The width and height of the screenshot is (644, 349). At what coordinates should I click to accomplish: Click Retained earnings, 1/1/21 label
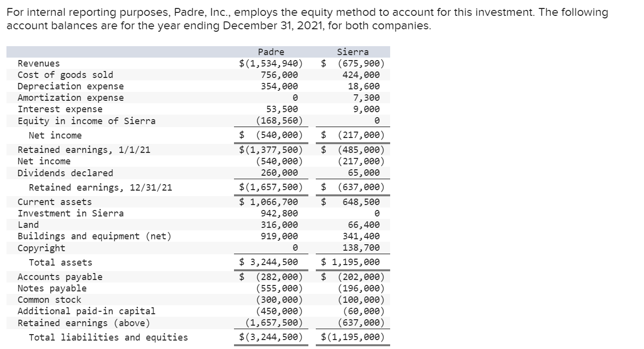(x=84, y=150)
